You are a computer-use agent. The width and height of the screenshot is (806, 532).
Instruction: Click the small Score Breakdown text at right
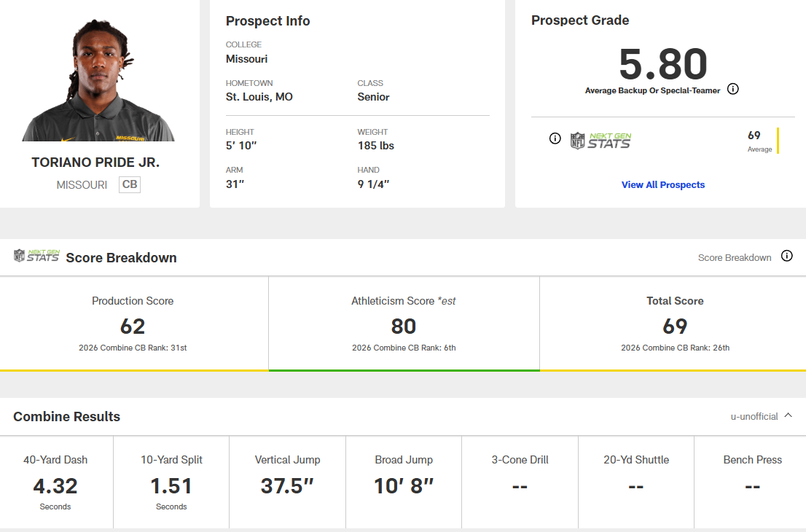(735, 257)
